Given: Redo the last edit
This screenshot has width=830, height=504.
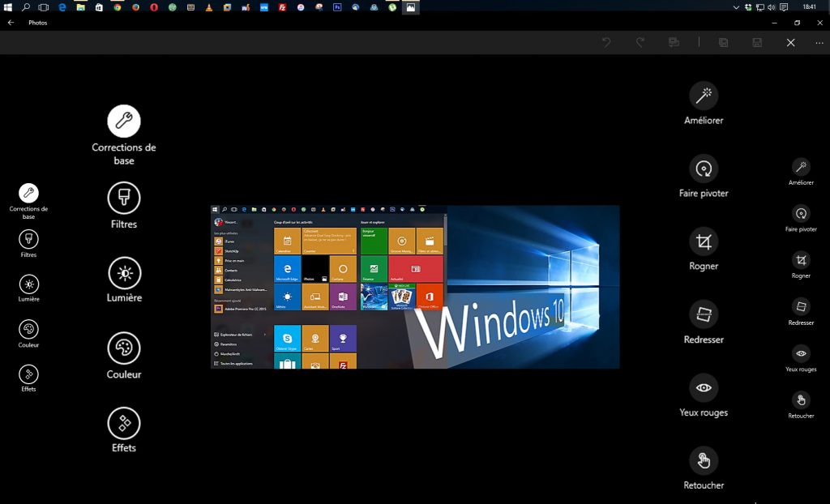Looking at the screenshot, I should coord(640,42).
